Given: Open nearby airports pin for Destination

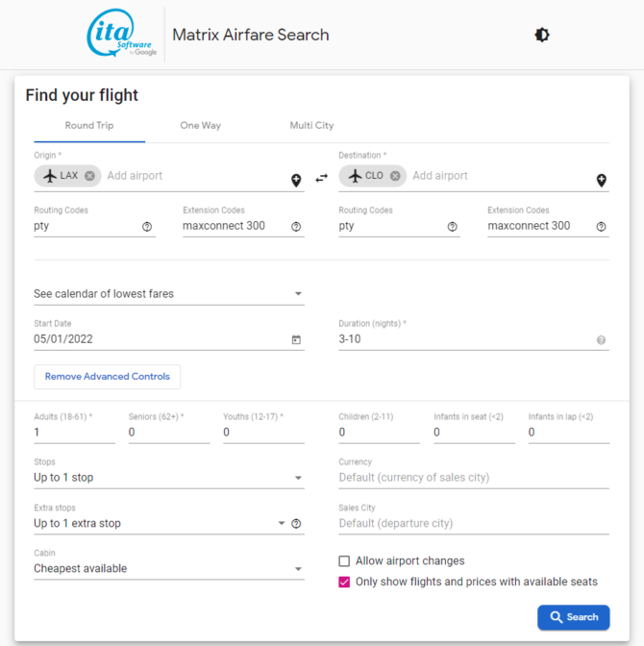Looking at the screenshot, I should point(602,180).
